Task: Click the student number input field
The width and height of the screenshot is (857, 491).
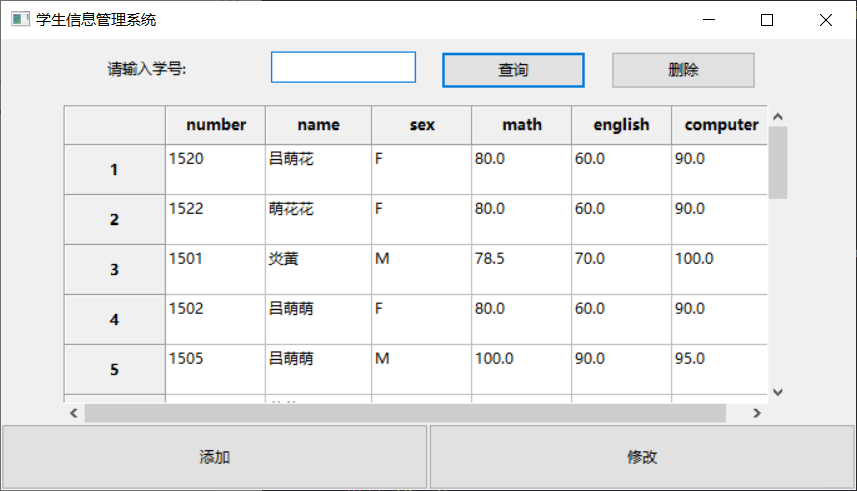Action: point(343,67)
